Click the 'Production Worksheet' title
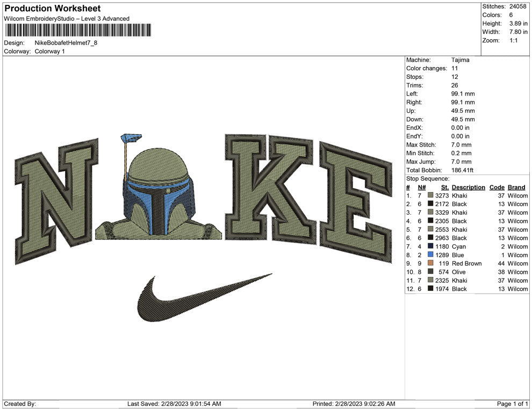Viewport: 532px width, 409px height. tap(52, 8)
